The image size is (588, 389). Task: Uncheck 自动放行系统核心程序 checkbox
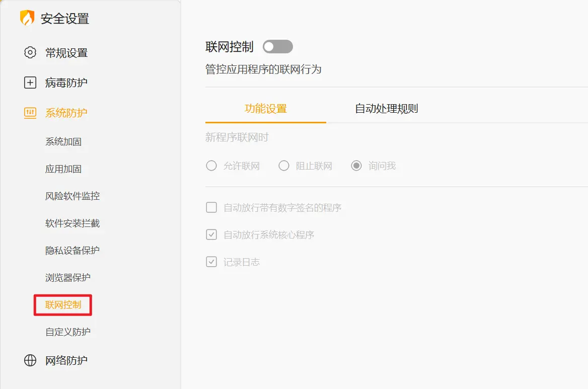[x=211, y=235]
